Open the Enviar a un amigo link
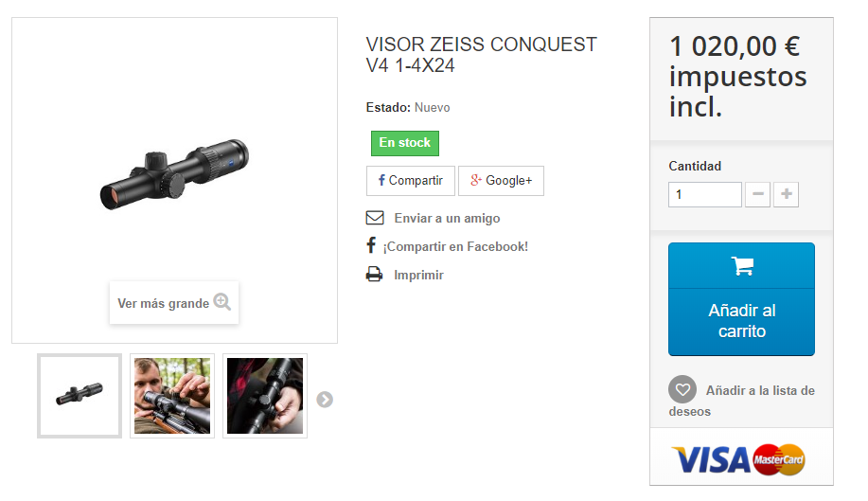 [x=447, y=218]
